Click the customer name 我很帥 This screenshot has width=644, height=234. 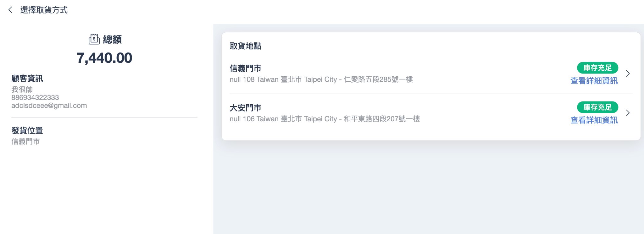22,90
